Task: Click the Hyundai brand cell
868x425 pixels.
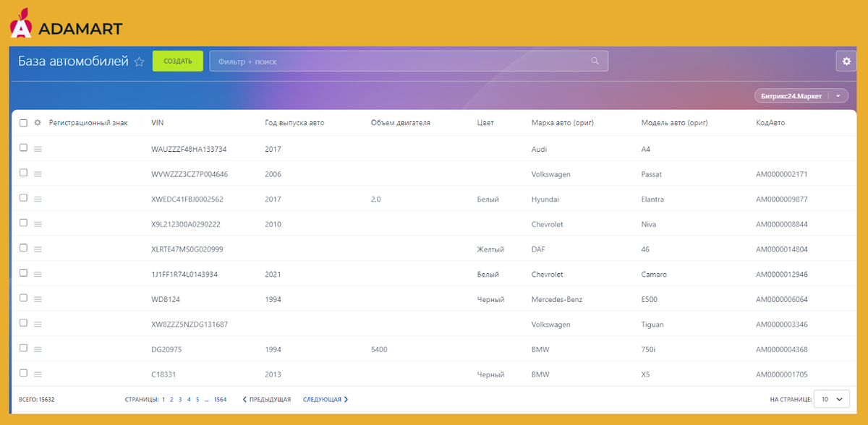Action: [x=545, y=199]
